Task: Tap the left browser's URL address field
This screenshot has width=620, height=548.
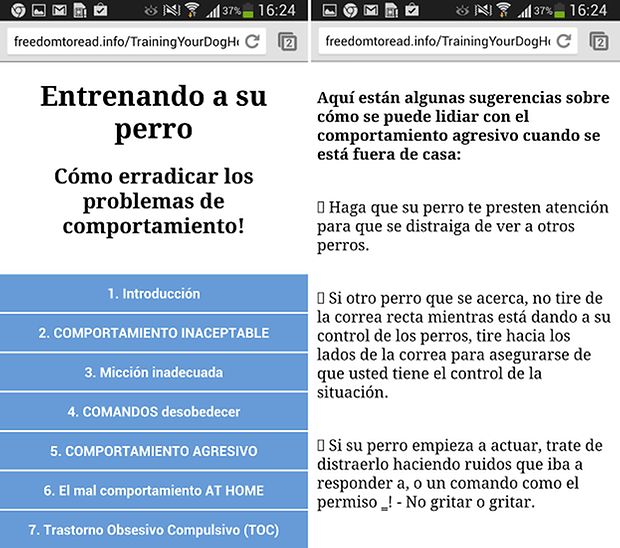Action: (x=136, y=41)
